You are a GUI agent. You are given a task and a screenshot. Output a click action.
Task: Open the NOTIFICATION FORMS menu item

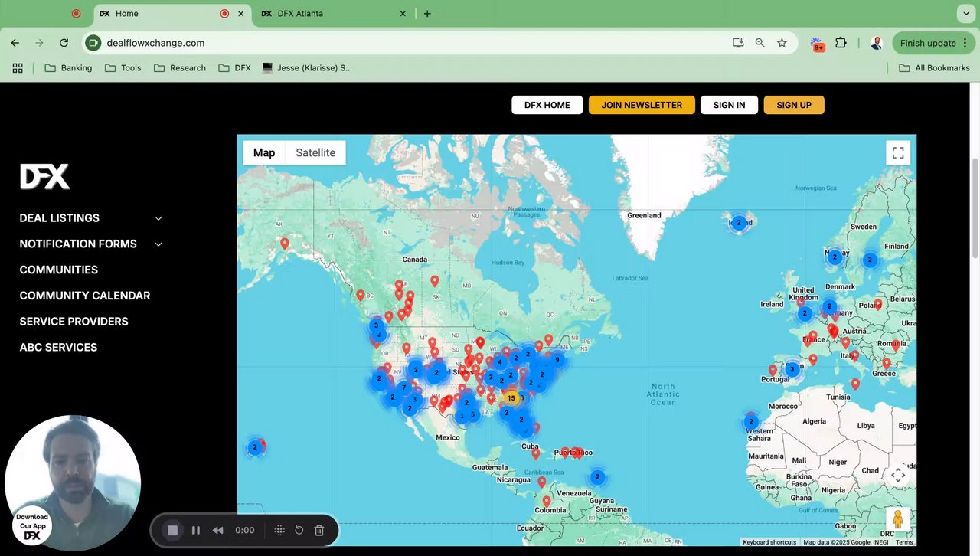pos(78,244)
